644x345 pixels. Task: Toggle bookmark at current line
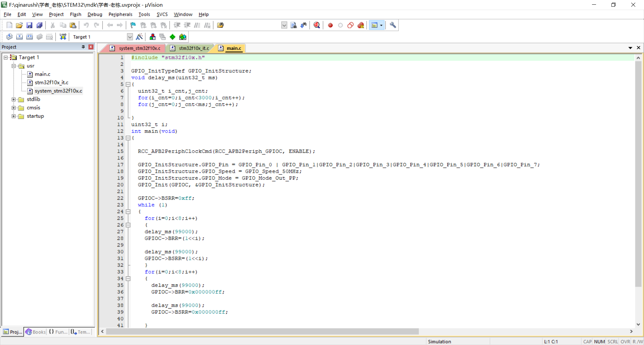[x=133, y=25]
